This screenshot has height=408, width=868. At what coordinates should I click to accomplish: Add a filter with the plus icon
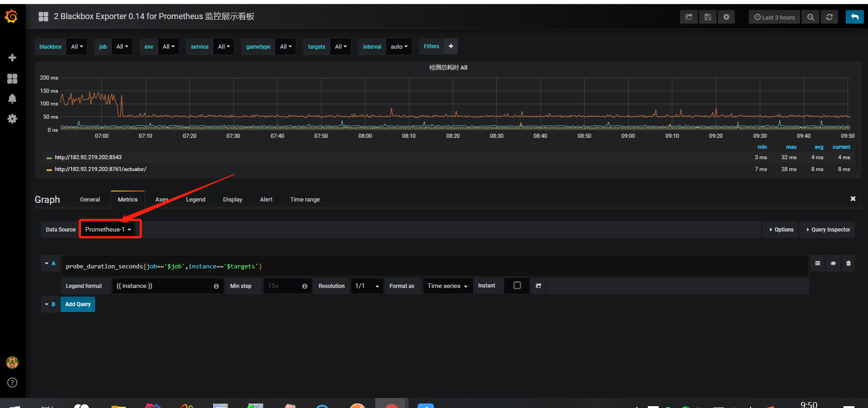point(451,46)
